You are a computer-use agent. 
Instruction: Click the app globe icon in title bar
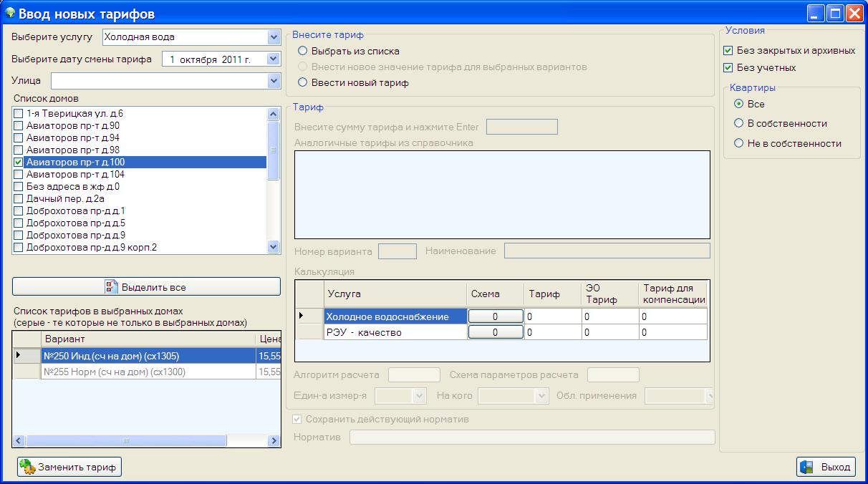click(x=10, y=13)
